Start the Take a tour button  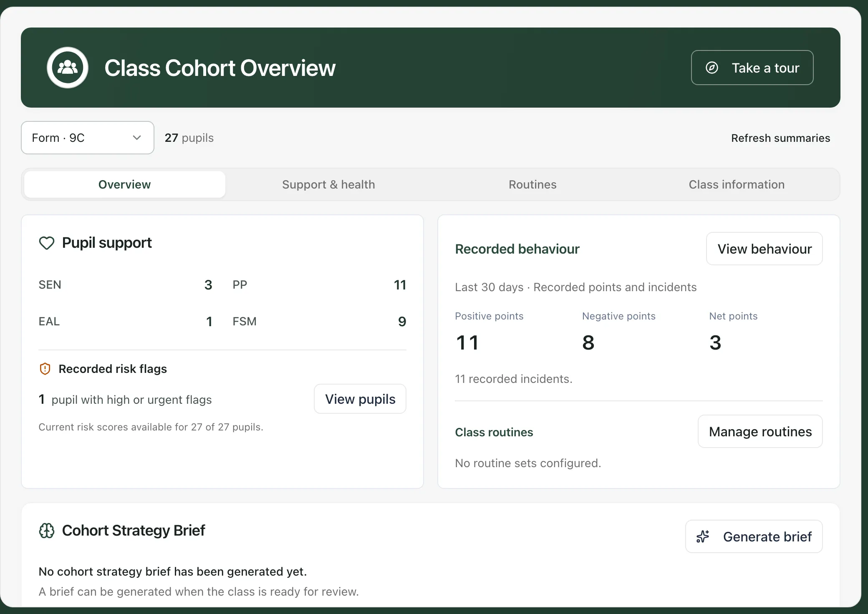point(752,68)
